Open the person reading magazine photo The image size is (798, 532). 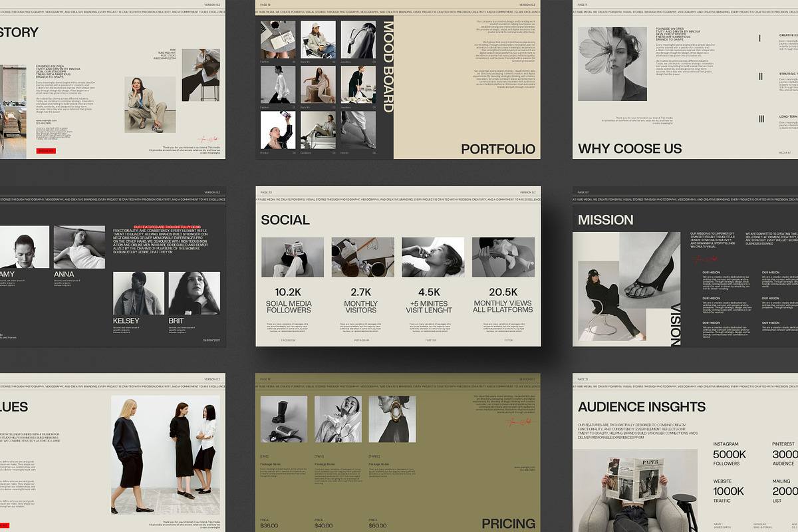click(x=293, y=257)
